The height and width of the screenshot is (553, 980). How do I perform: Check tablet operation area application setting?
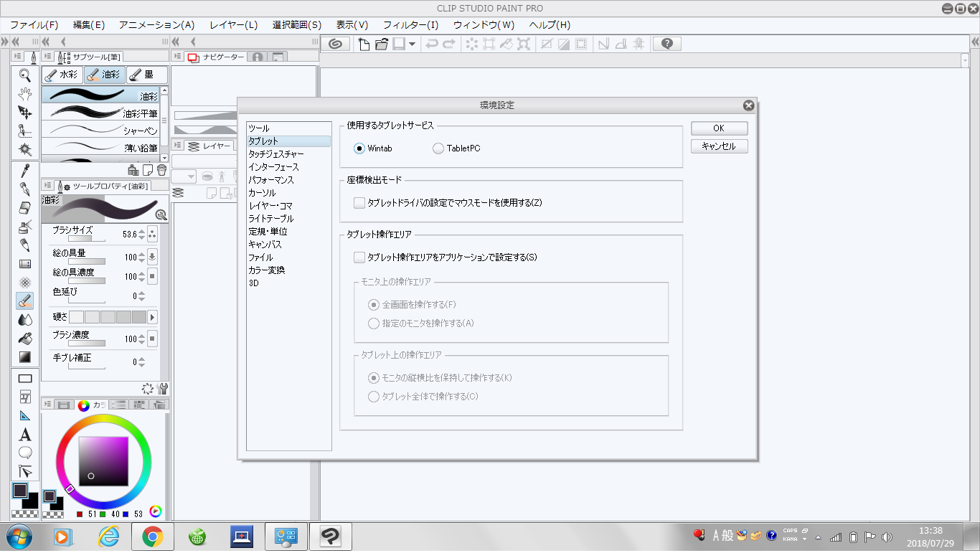[x=359, y=257]
